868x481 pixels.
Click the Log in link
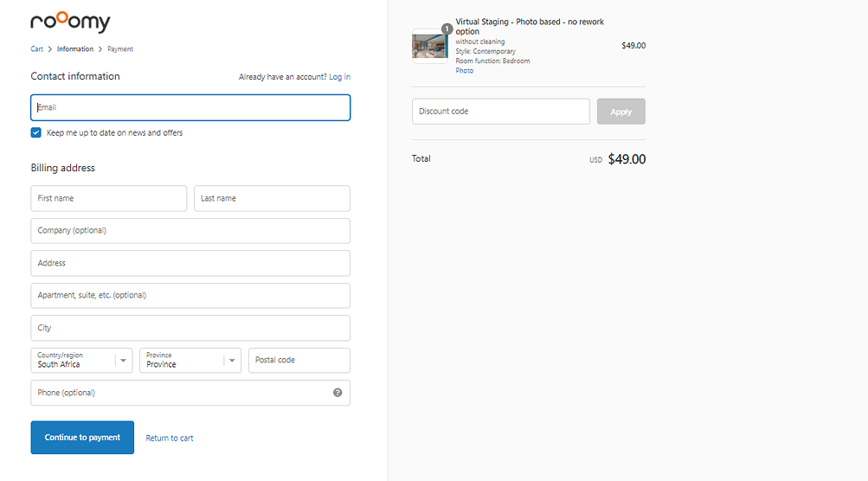(339, 77)
